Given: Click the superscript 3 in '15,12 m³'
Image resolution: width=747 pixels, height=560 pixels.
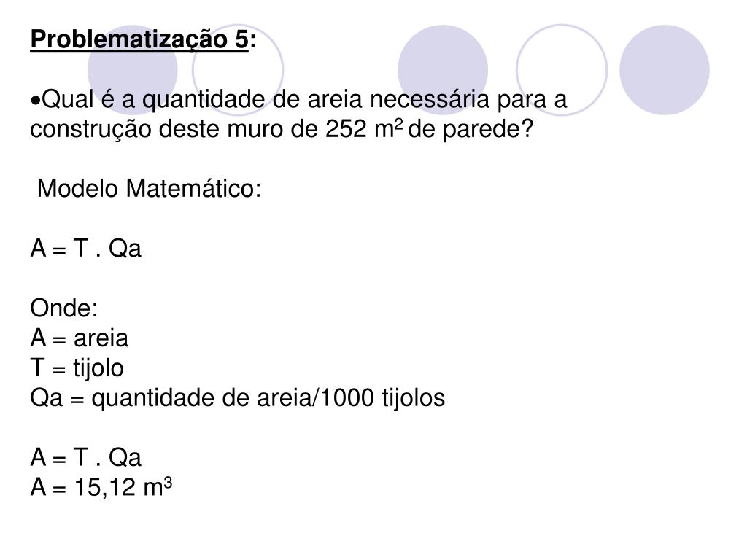Looking at the screenshot, I should coord(168,482).
